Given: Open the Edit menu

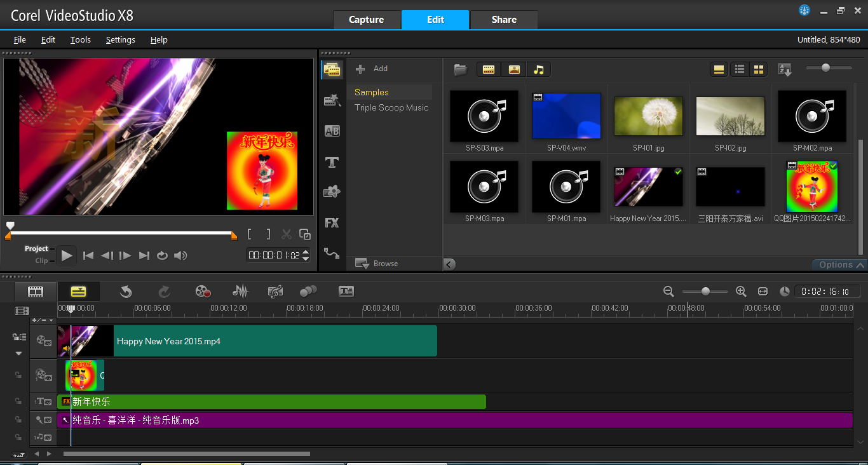Looking at the screenshot, I should [48, 39].
